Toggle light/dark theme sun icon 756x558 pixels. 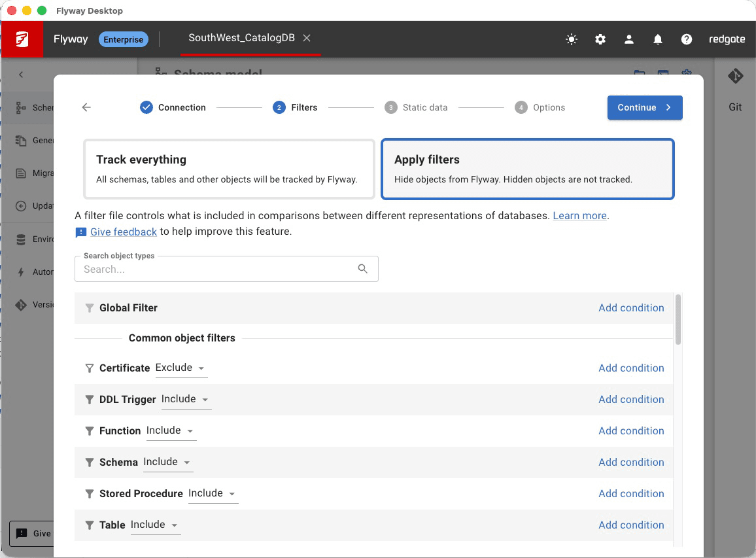click(572, 39)
